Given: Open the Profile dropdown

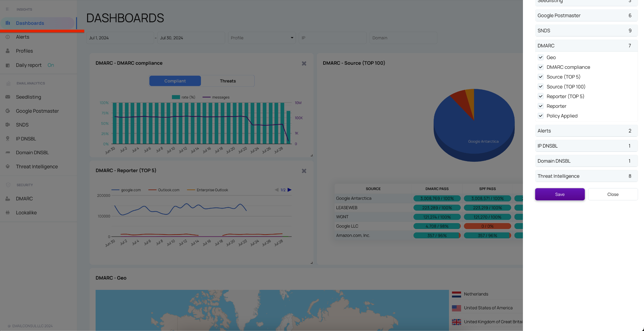Looking at the screenshot, I should coord(262,38).
